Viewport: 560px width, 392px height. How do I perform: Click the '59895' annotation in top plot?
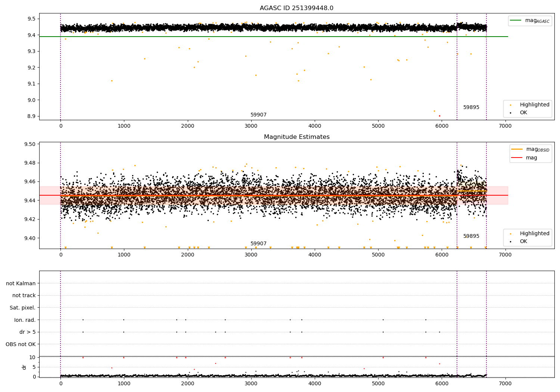(x=471, y=108)
